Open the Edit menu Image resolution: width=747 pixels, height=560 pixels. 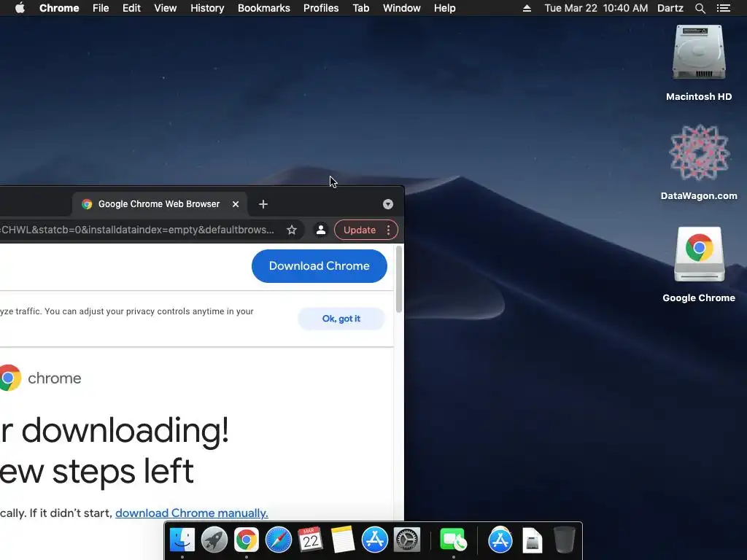pyautogui.click(x=131, y=8)
